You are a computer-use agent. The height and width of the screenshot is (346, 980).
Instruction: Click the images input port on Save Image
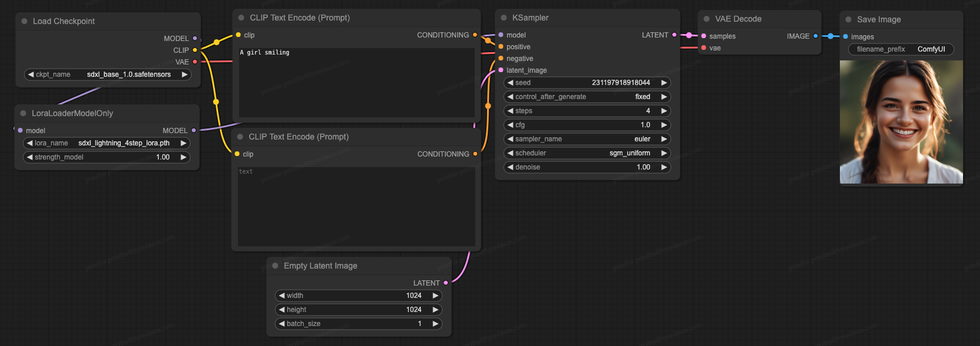pyautogui.click(x=845, y=36)
